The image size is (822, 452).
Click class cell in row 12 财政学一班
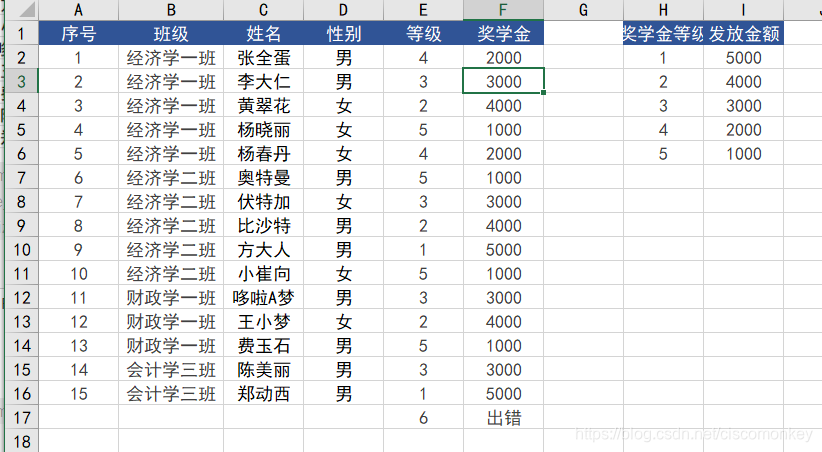click(171, 298)
